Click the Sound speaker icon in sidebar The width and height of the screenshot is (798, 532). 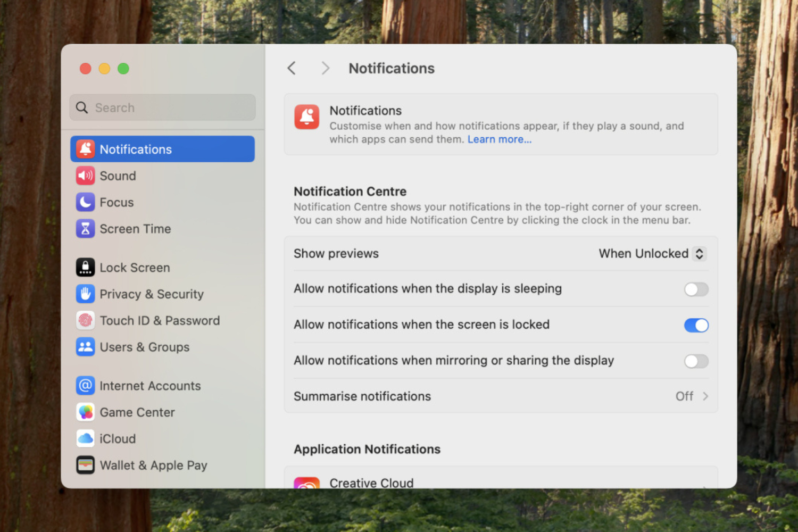click(x=85, y=176)
